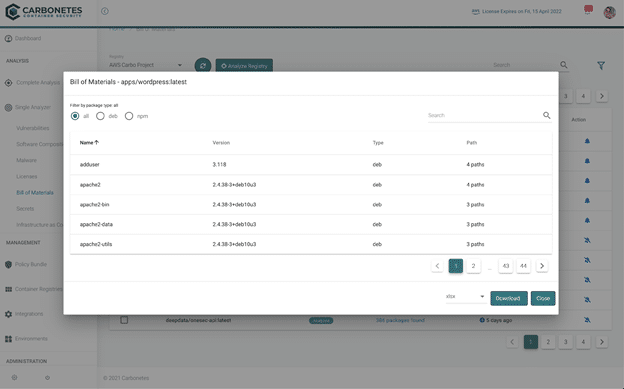Collapse the sidebar with the arrow icon
The image size is (624, 389).
click(x=105, y=11)
